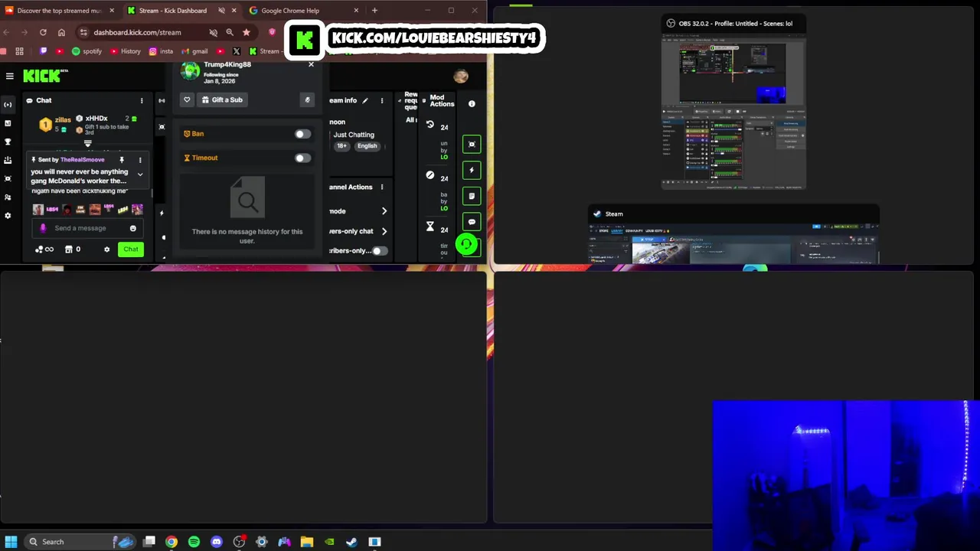Click the green chat bubble quick action
This screenshot has height=551, width=980.
click(472, 222)
